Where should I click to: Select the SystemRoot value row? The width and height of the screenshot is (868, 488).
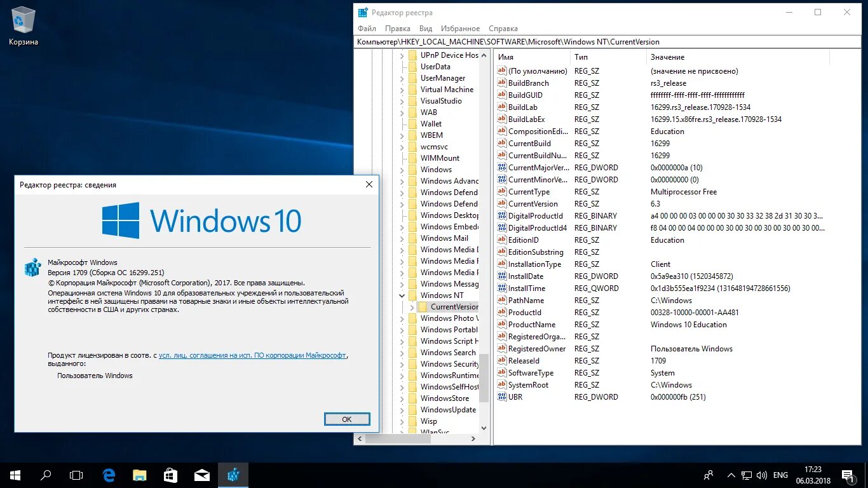tap(661, 385)
